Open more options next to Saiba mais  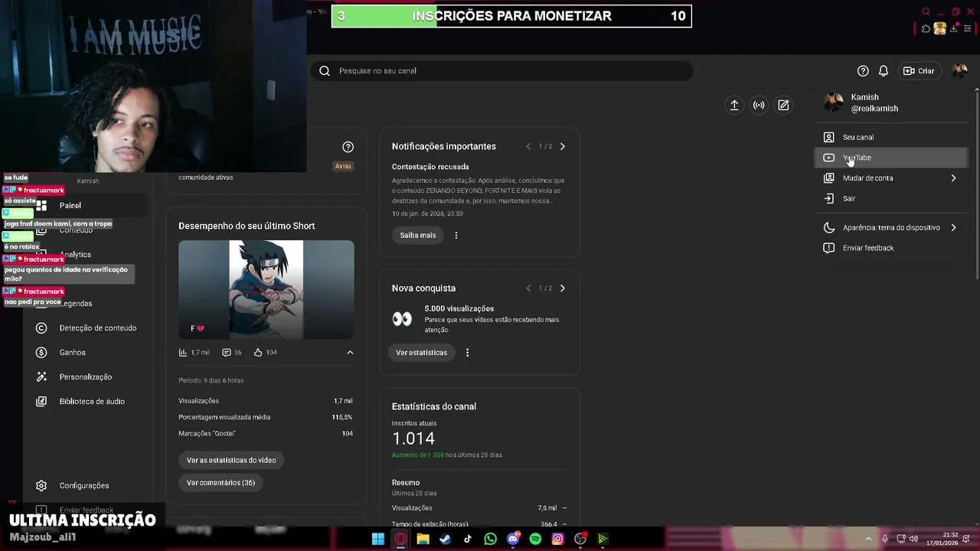[456, 235]
